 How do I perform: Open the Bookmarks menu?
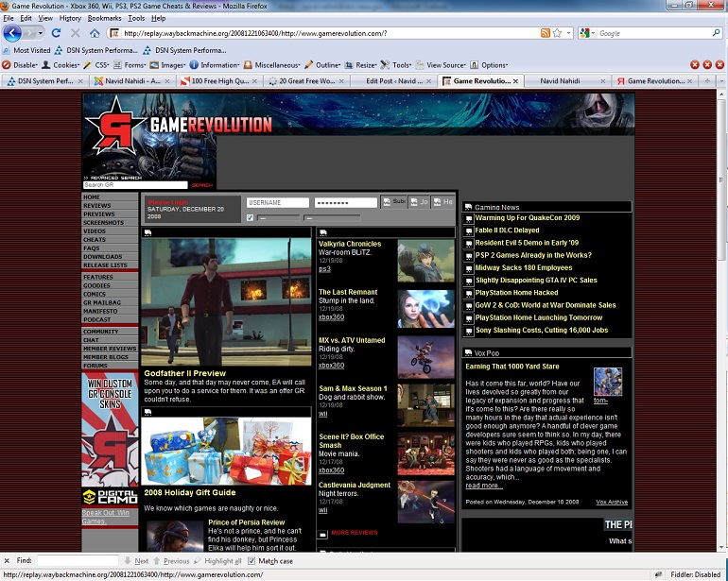pyautogui.click(x=104, y=18)
